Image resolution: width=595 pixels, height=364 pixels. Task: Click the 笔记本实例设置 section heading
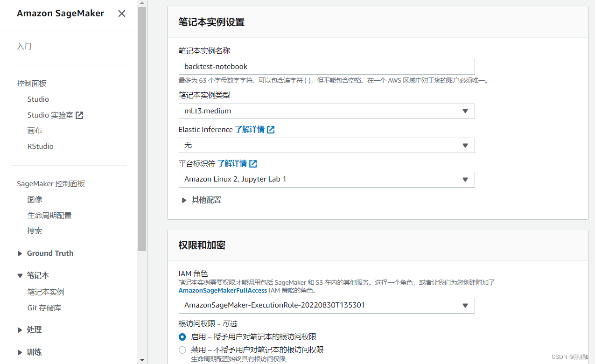point(211,22)
